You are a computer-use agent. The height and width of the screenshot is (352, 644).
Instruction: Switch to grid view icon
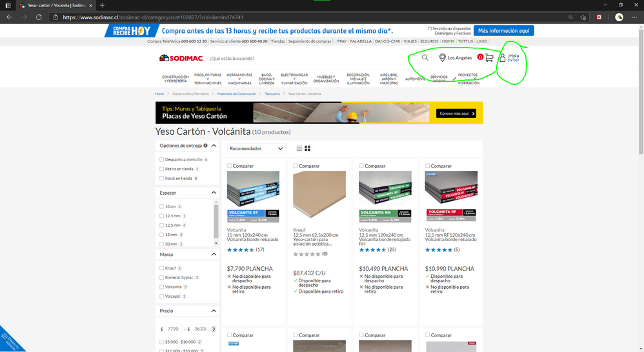307,148
